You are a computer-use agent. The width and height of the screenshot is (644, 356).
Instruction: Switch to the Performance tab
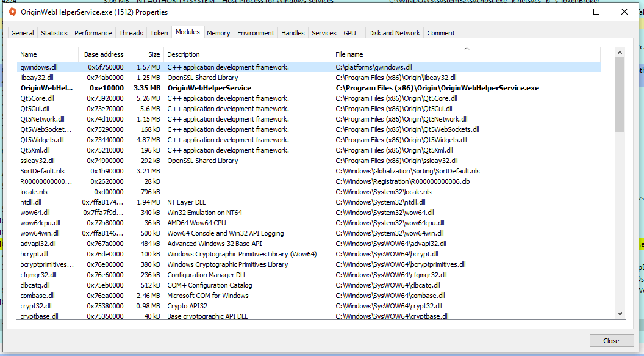tap(93, 33)
